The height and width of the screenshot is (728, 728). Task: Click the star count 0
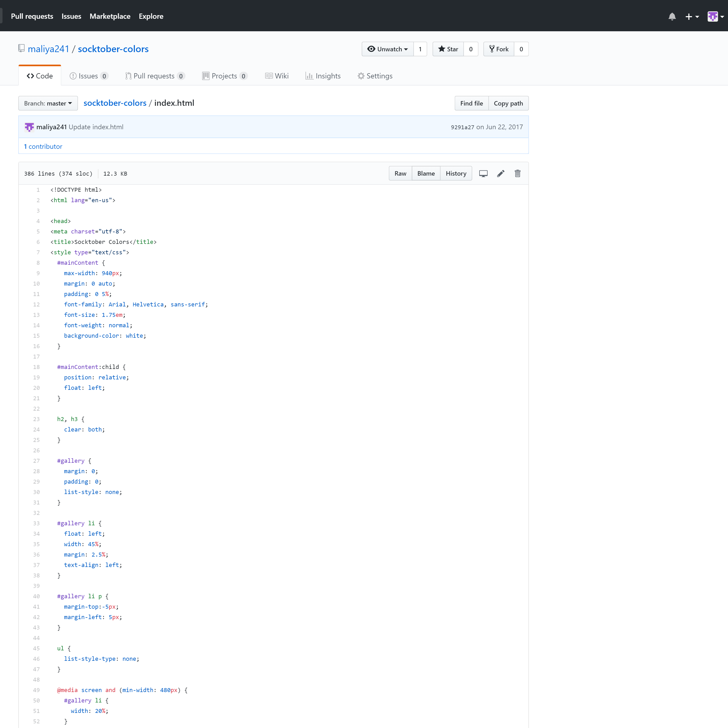click(471, 49)
